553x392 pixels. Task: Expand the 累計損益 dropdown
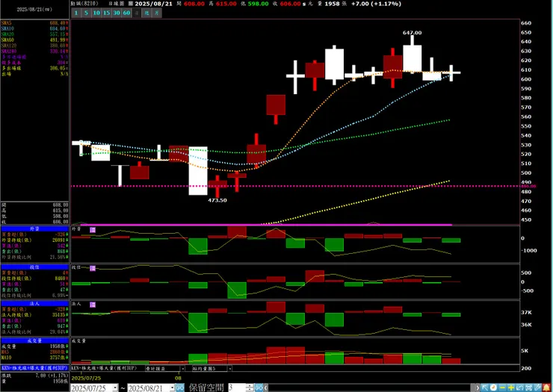pyautogui.click(x=182, y=368)
